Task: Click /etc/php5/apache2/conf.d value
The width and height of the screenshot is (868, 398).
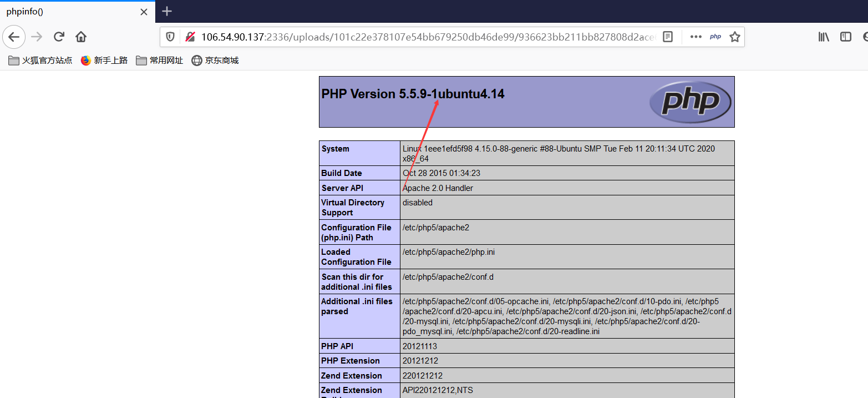Action: [x=448, y=277]
